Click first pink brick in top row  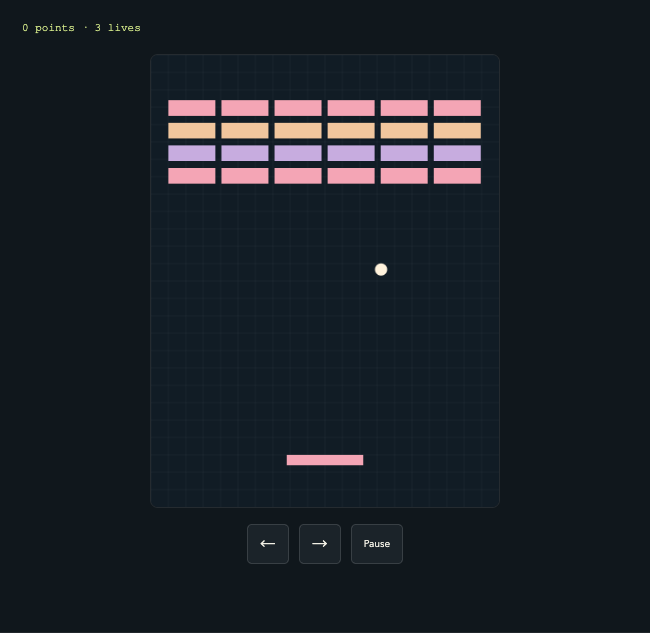click(x=192, y=108)
